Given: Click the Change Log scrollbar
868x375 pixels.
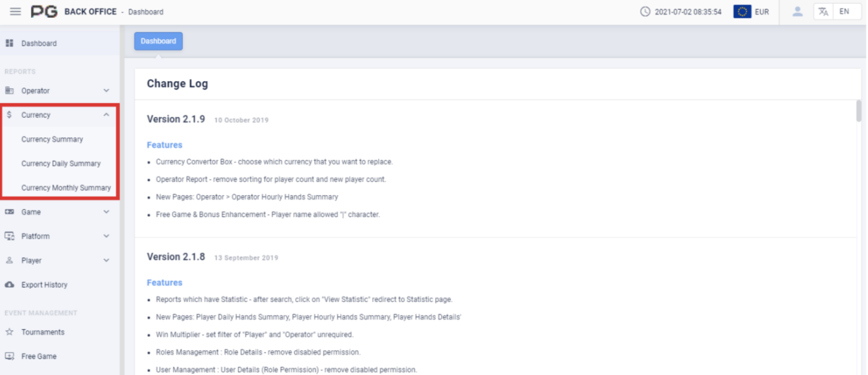Looking at the screenshot, I should pyautogui.click(x=858, y=111).
